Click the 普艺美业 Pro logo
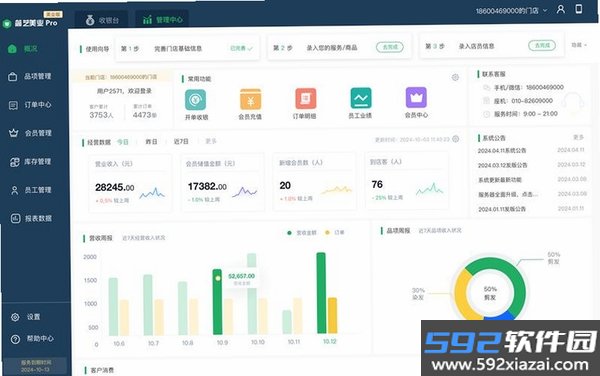The height and width of the screenshot is (376, 600). 31,23
